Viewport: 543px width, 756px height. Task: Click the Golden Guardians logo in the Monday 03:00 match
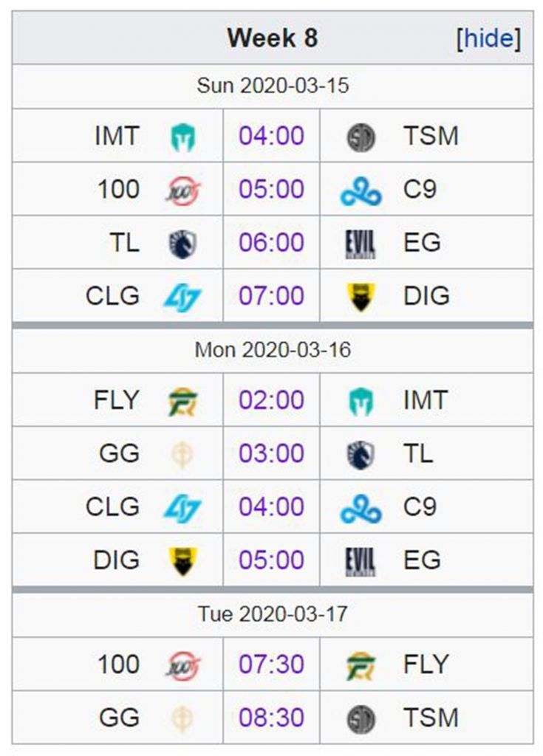pos(182,454)
